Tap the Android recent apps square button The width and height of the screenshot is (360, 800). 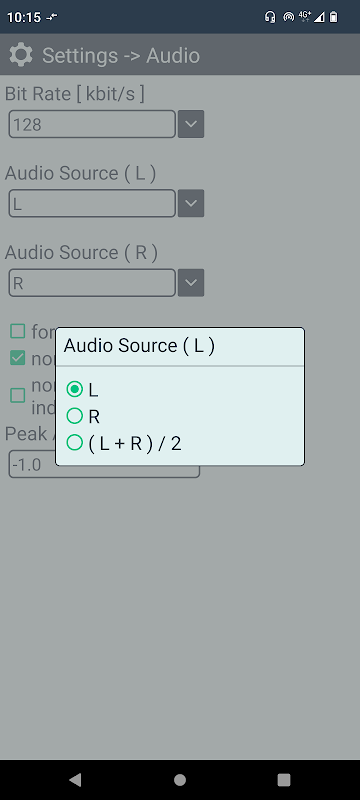pos(284,779)
